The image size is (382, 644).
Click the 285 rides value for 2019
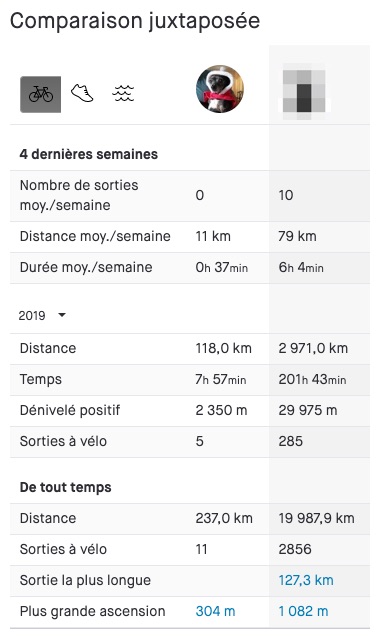pos(290,441)
